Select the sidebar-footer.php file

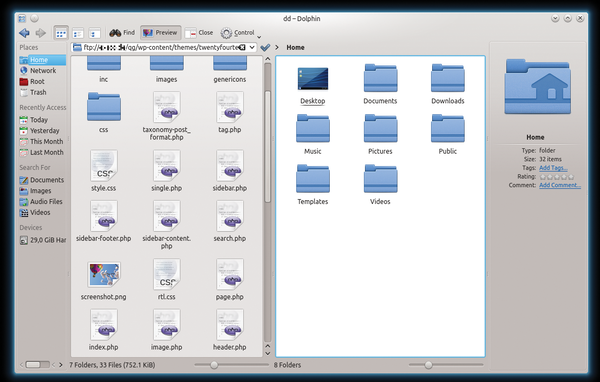[104, 221]
